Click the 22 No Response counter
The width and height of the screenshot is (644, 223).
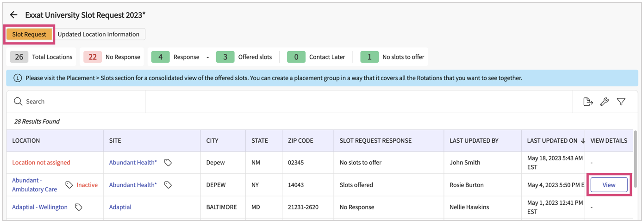coord(92,57)
